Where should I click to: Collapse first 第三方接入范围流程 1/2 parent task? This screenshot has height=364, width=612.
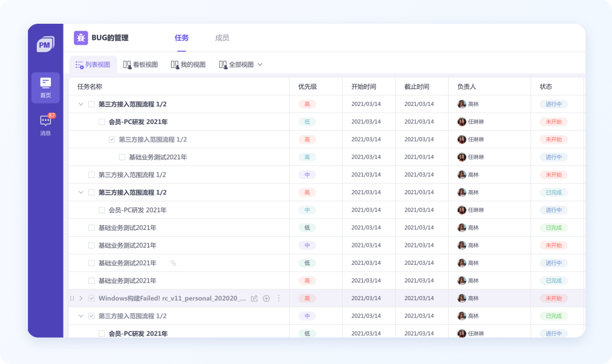pos(81,104)
